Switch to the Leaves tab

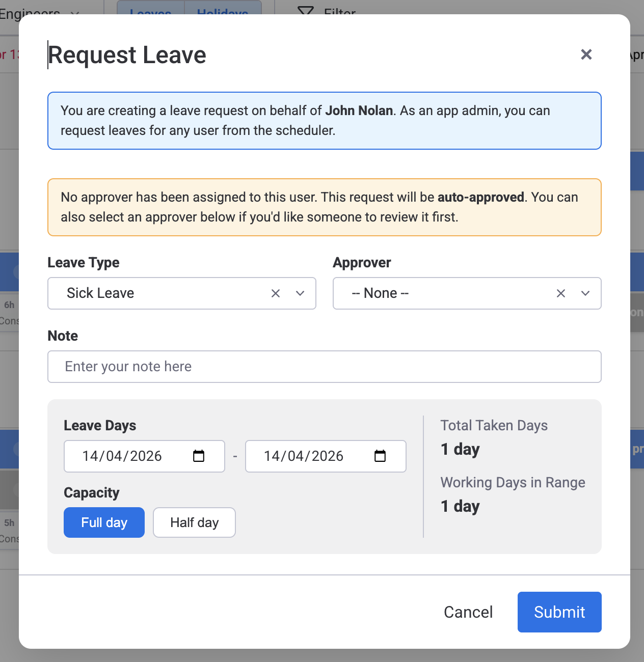click(150, 12)
